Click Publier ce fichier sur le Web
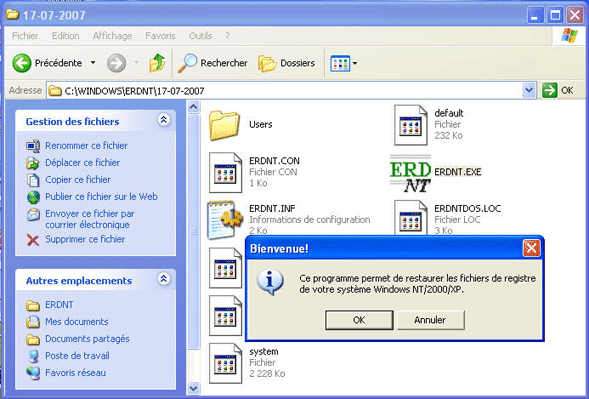 click(x=101, y=196)
